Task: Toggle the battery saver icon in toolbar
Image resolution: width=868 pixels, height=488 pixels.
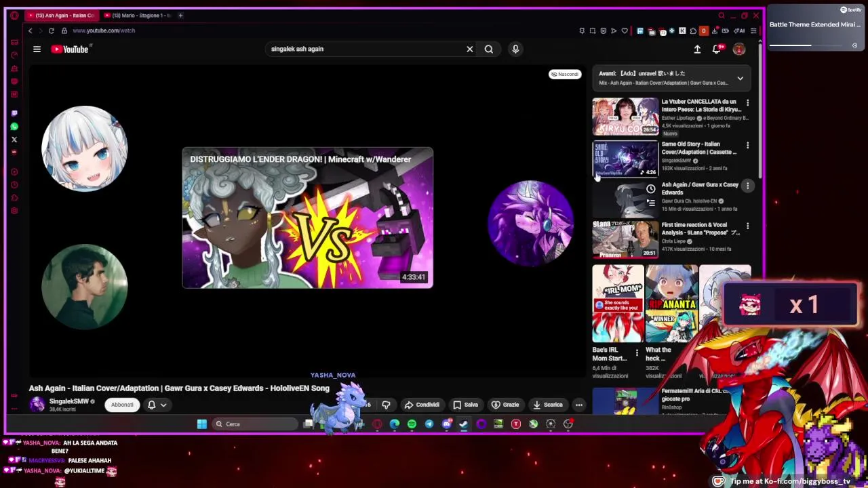Action: [725, 30]
